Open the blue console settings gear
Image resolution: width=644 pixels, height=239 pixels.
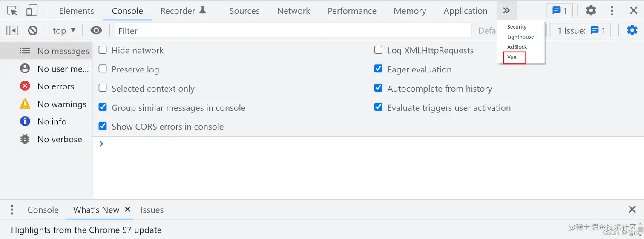[632, 30]
